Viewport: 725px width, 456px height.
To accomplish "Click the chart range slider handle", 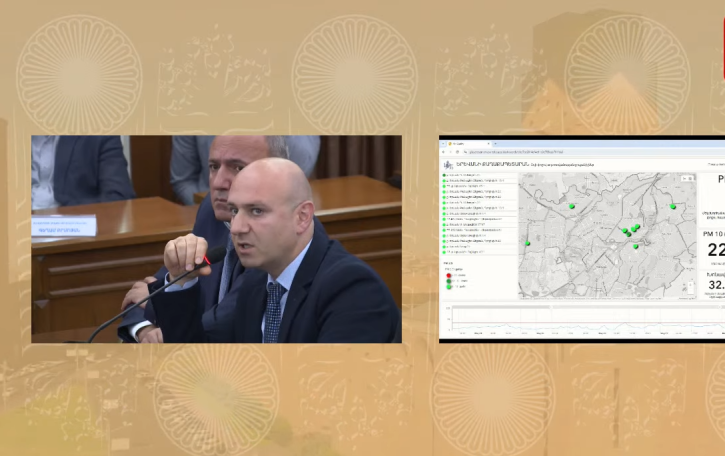I will 550,307.
